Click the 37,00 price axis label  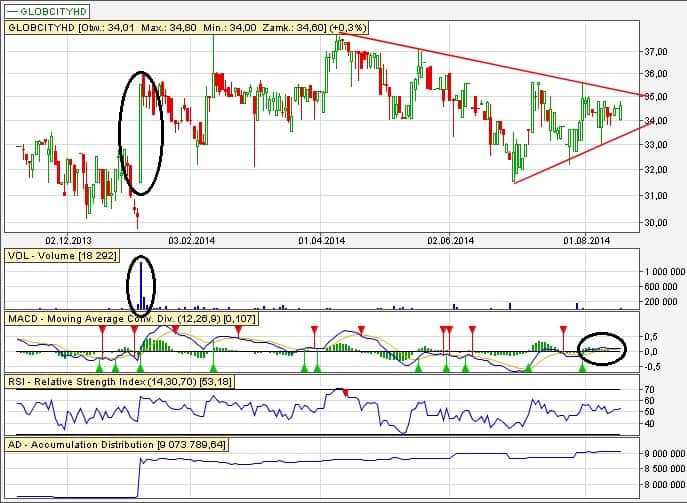click(656, 51)
